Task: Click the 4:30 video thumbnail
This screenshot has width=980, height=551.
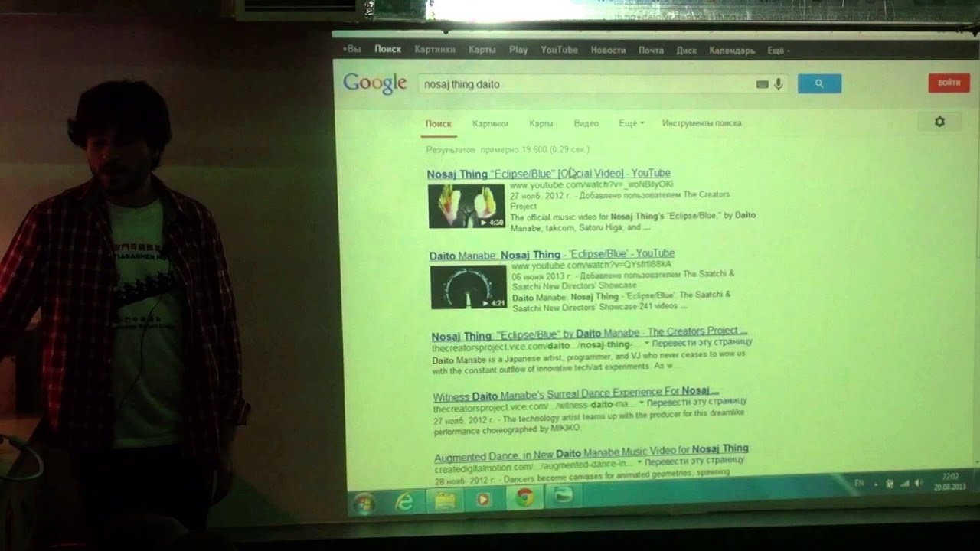Action: (x=466, y=206)
